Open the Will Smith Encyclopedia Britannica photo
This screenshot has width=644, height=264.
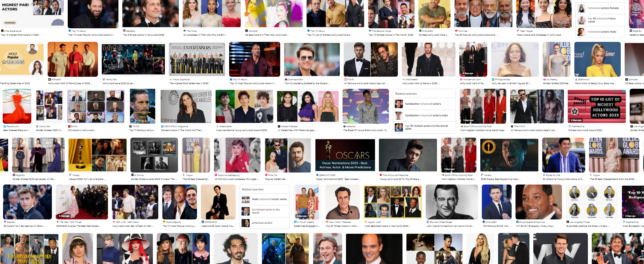538,202
